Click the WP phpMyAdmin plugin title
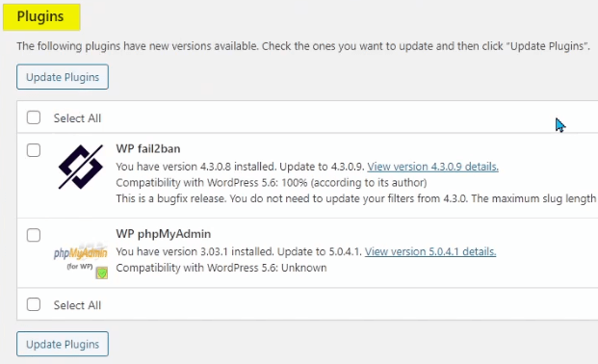This screenshot has width=598, height=364. point(164,234)
